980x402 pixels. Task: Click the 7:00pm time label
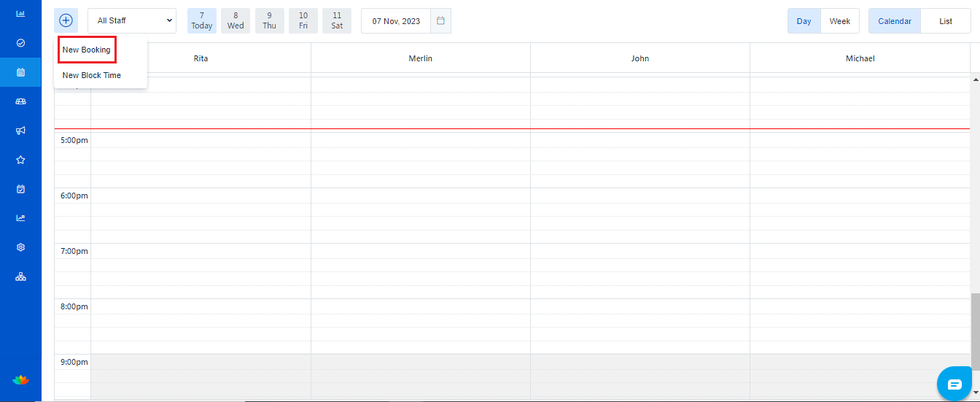[74, 251]
